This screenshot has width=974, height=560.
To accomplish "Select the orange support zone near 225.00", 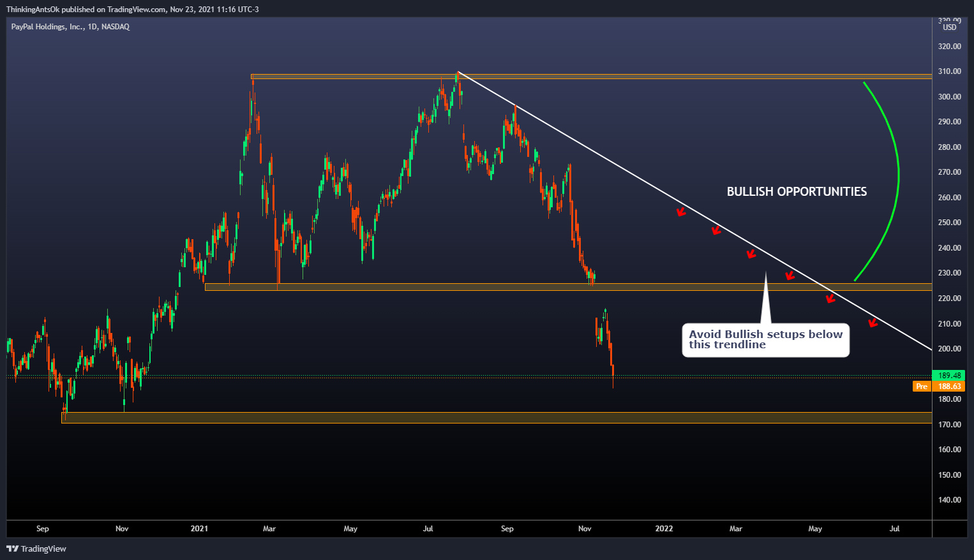I will 568,287.
